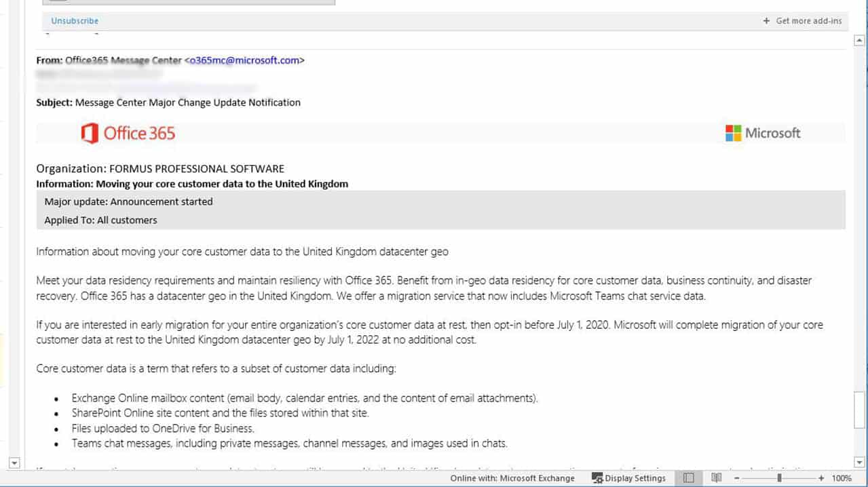Screen dimensions: 868x487
Task: Click the Microsoft logo in the banner
Action: (763, 133)
